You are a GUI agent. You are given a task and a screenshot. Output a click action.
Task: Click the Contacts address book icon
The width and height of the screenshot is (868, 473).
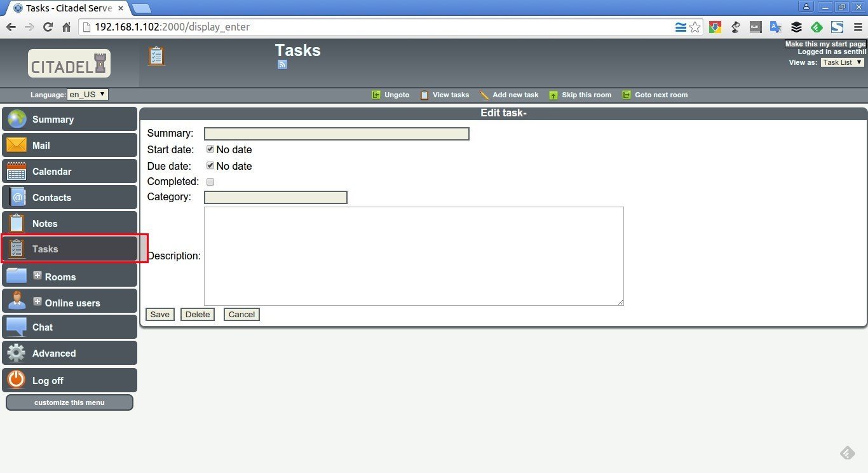point(17,197)
